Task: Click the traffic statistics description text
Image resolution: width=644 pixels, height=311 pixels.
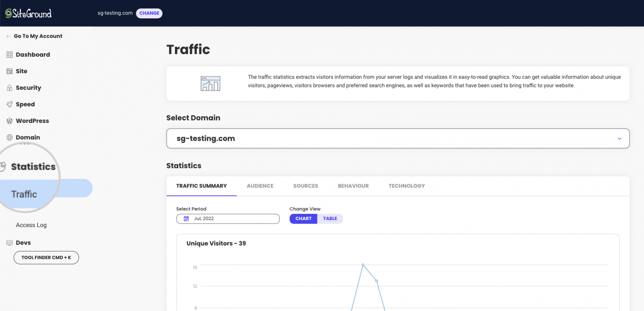Action: [x=434, y=81]
